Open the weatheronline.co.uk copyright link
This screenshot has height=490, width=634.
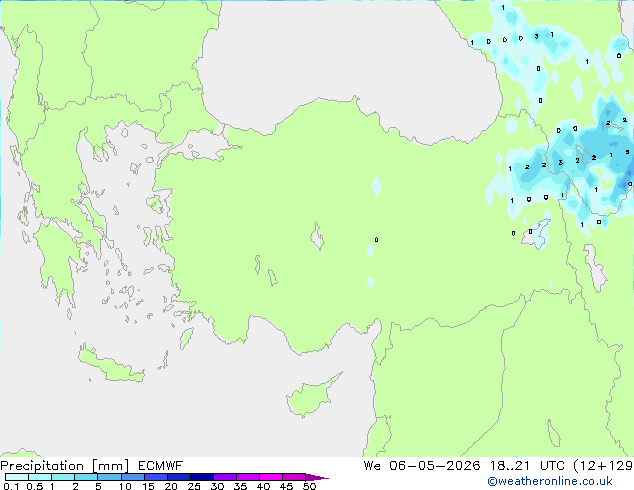pos(550,481)
